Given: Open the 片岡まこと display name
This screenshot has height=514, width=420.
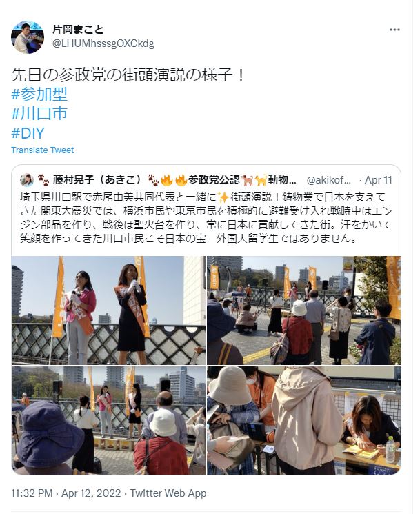Looking at the screenshot, I should tap(78, 30).
